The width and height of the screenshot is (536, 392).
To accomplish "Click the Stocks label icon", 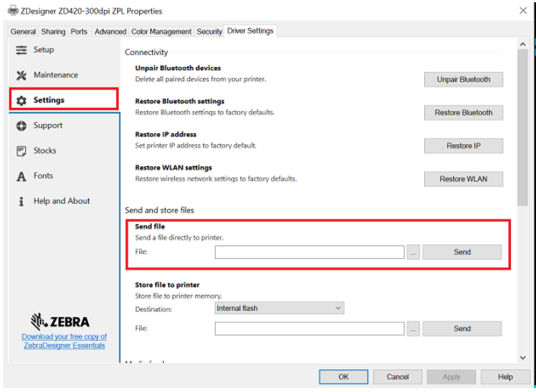I will click(21, 151).
